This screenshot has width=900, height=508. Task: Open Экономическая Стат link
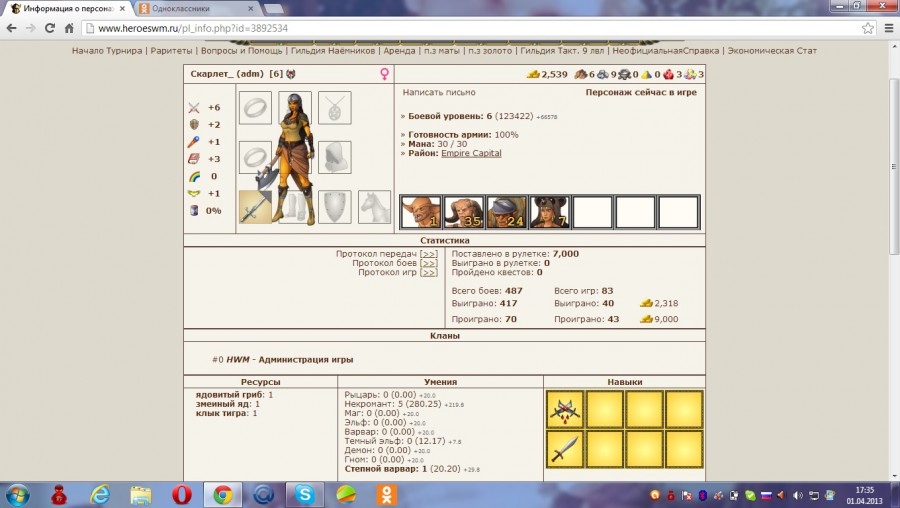tap(772, 51)
